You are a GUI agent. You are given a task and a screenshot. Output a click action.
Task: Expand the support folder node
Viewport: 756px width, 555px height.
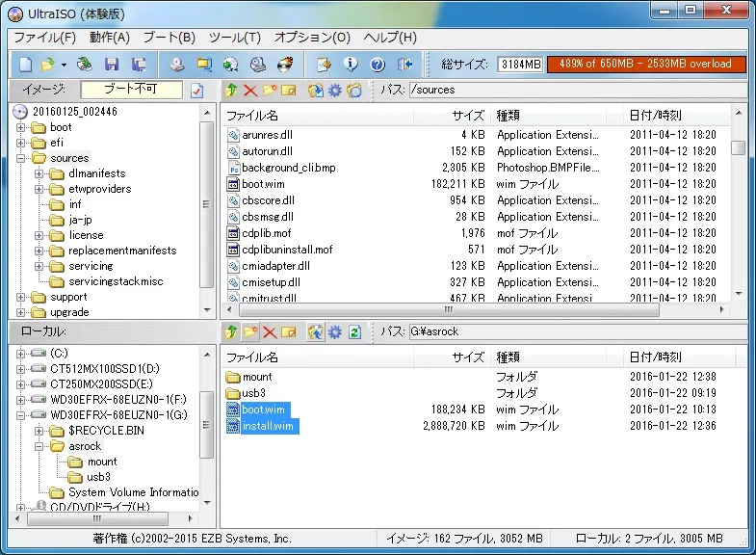click(x=20, y=298)
